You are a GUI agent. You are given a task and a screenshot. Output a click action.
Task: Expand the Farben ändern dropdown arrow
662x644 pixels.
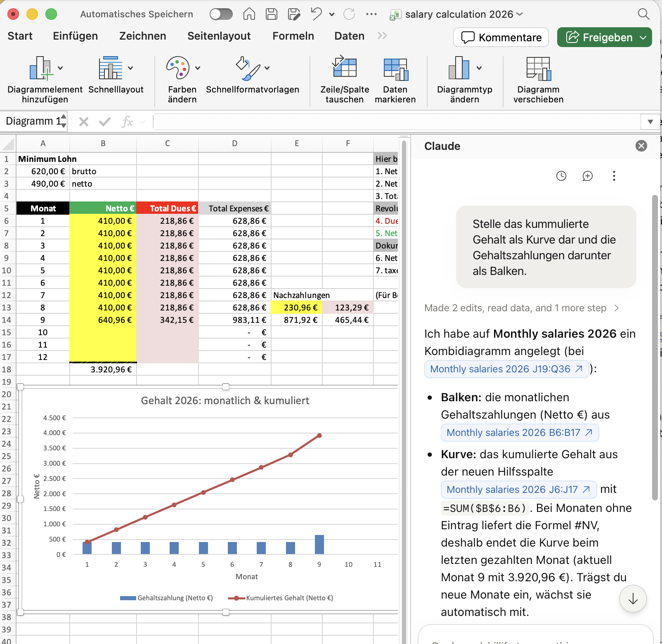198,68
